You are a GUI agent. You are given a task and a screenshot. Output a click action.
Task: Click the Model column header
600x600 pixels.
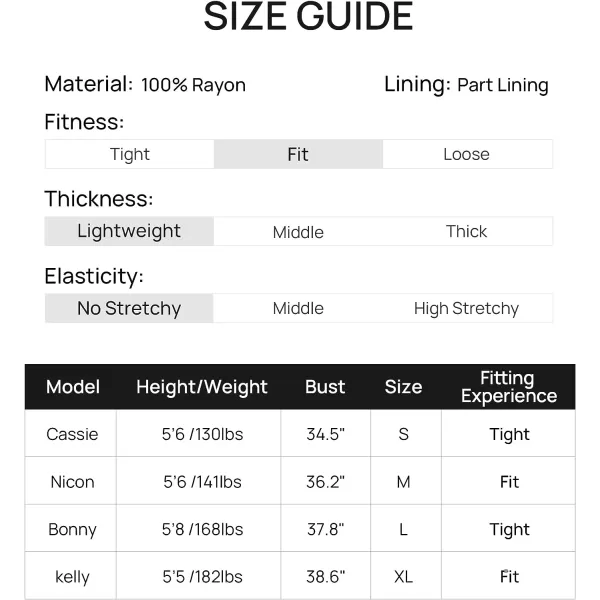[x=73, y=387]
